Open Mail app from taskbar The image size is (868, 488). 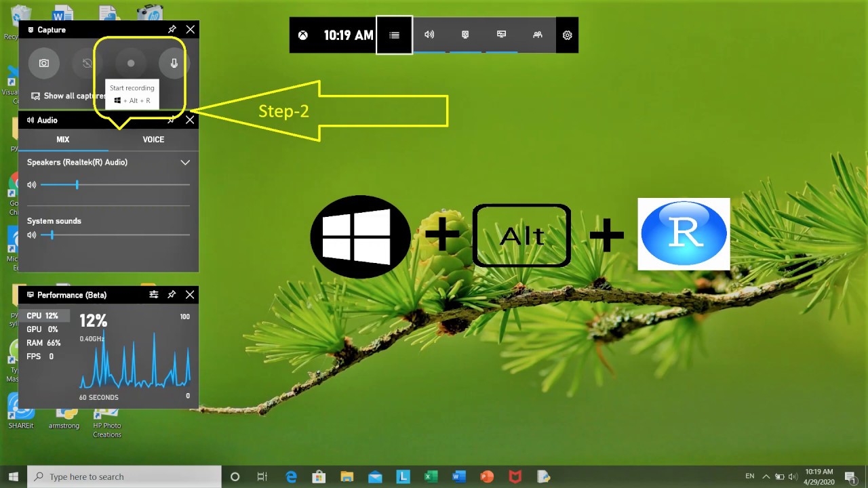[375, 476]
